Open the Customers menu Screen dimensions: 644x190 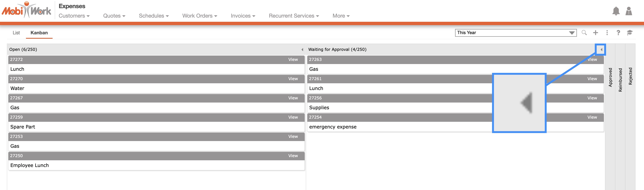(74, 16)
